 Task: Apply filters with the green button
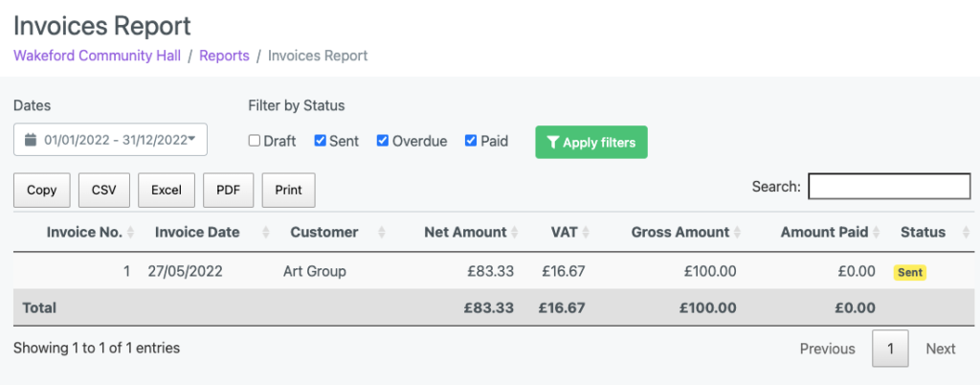pos(591,142)
